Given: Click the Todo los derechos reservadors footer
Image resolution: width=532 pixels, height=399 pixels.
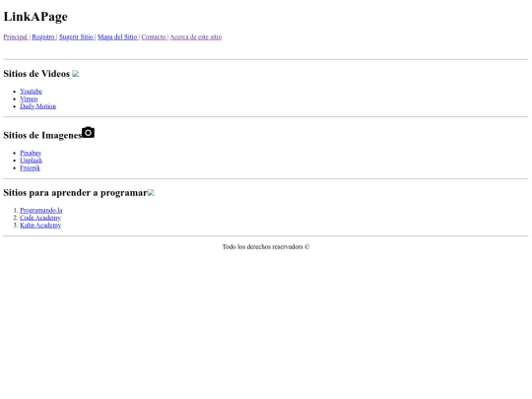Looking at the screenshot, I should (266, 247).
